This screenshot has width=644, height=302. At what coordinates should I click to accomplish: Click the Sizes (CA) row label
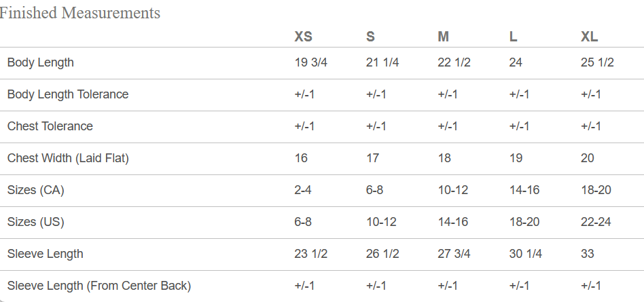36,190
